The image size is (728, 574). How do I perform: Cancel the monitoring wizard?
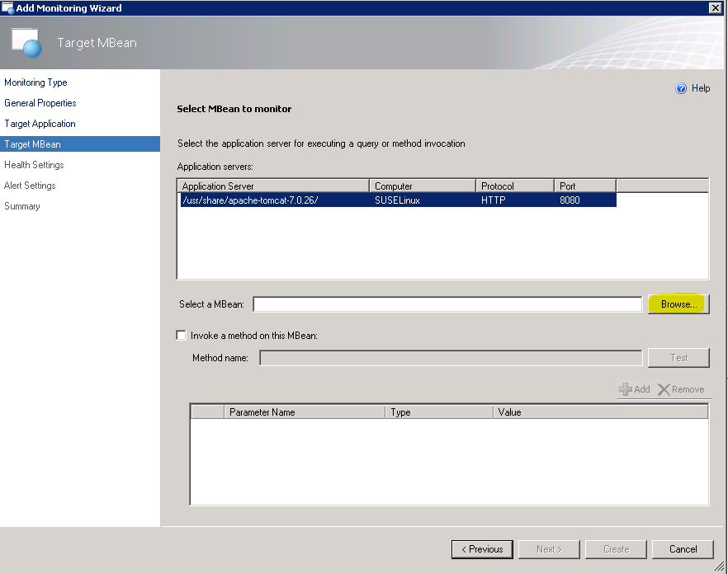point(683,548)
